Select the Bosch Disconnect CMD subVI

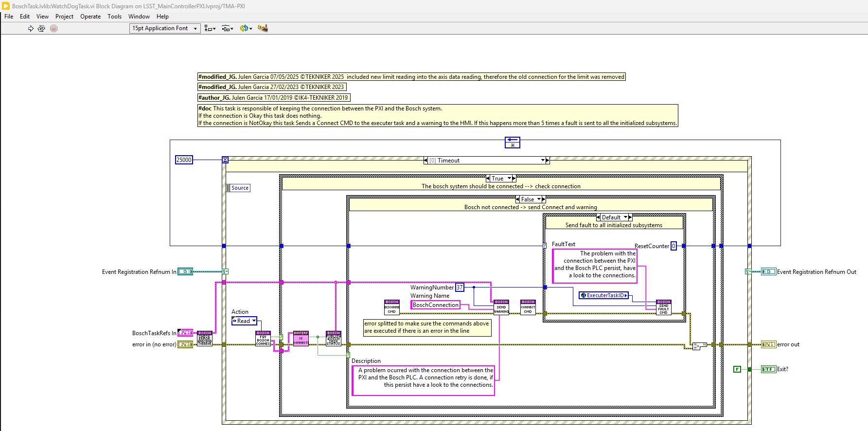pyautogui.click(x=392, y=307)
